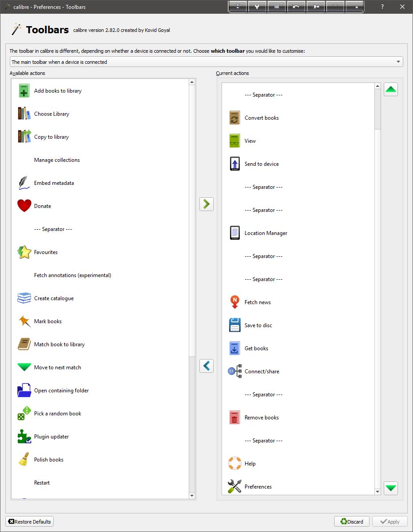Select the Separator entry in Available actions
Viewport: 413px width, 532px height.
click(100, 229)
